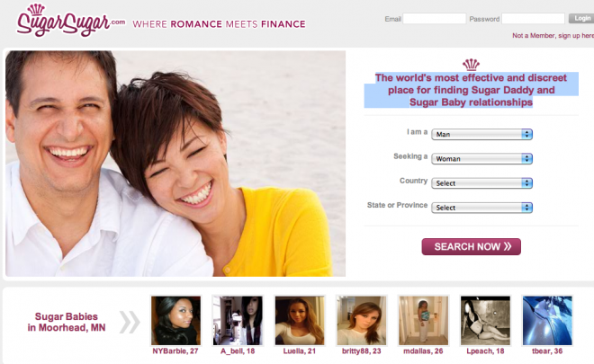Open the 'Not a Member, sign up here' link

553,36
